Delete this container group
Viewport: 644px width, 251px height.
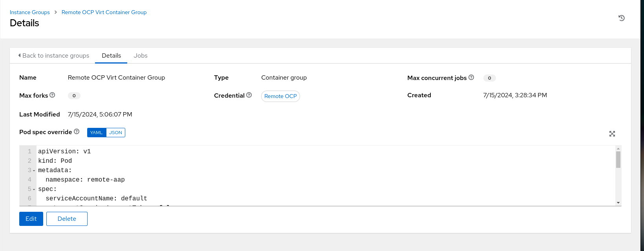[x=67, y=219]
